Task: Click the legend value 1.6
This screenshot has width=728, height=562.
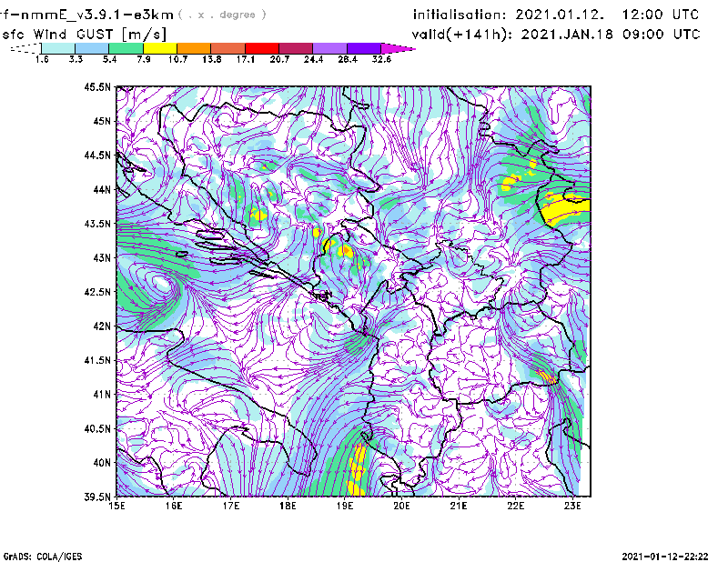Action: pyautogui.click(x=42, y=59)
